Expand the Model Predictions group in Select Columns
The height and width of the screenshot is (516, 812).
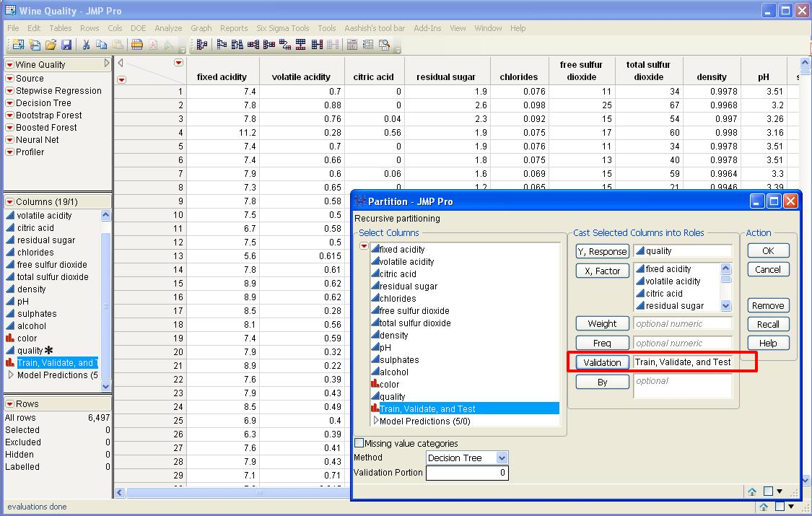tap(375, 421)
